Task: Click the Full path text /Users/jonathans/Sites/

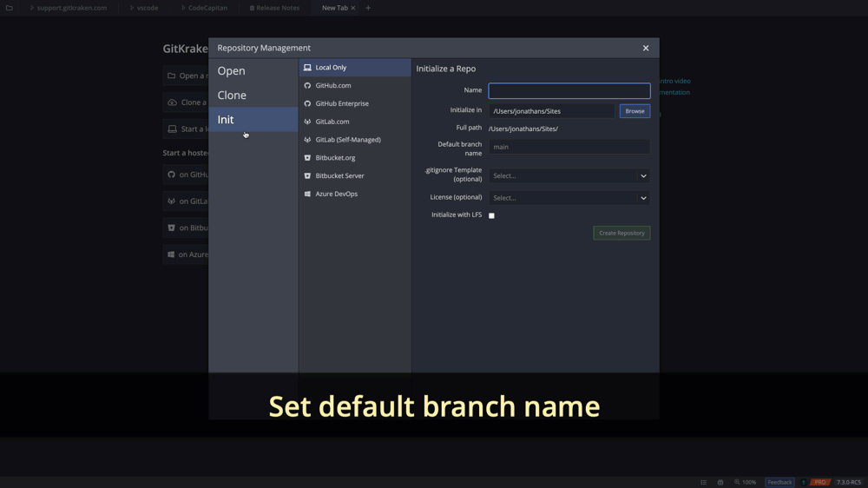Action: coord(523,129)
